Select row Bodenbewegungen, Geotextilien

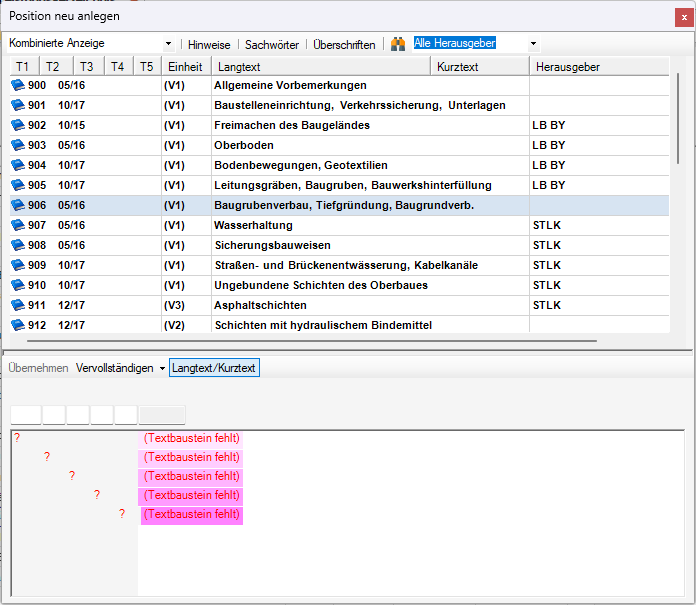tap(339, 165)
